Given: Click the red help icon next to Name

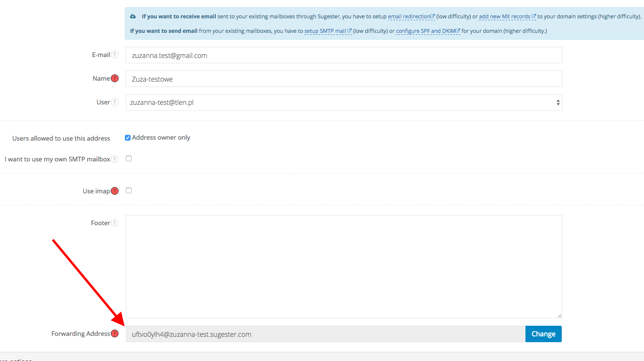Looking at the screenshot, I should pos(115,79).
